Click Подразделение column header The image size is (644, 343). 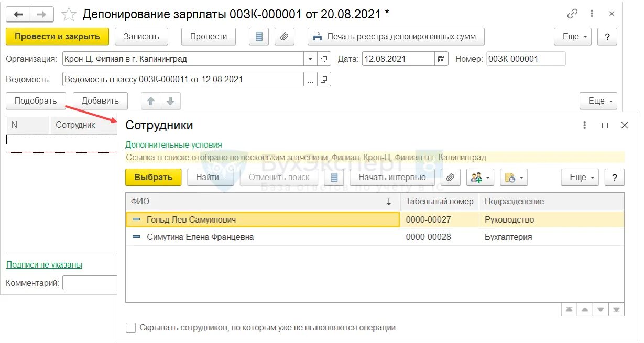551,202
